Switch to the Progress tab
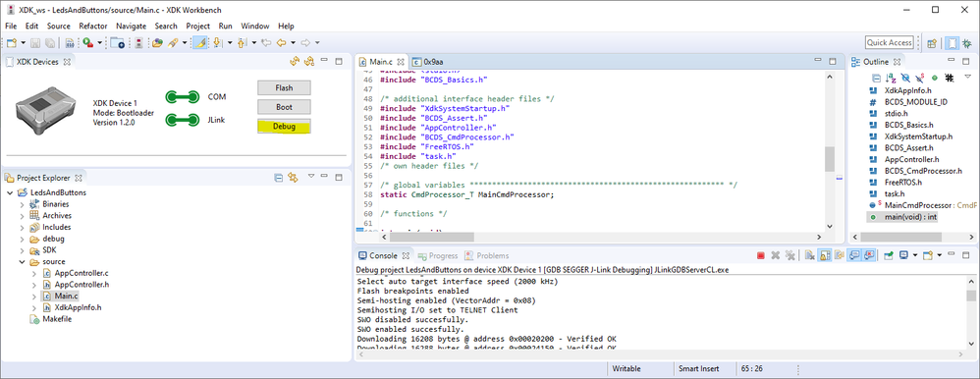Screen dimensions: 980x379 [x=439, y=256]
